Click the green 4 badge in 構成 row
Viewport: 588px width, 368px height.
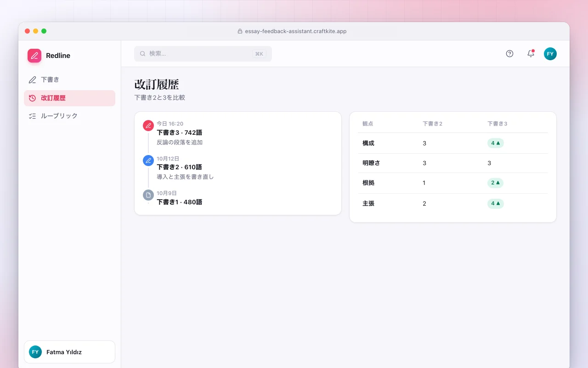[496, 143]
